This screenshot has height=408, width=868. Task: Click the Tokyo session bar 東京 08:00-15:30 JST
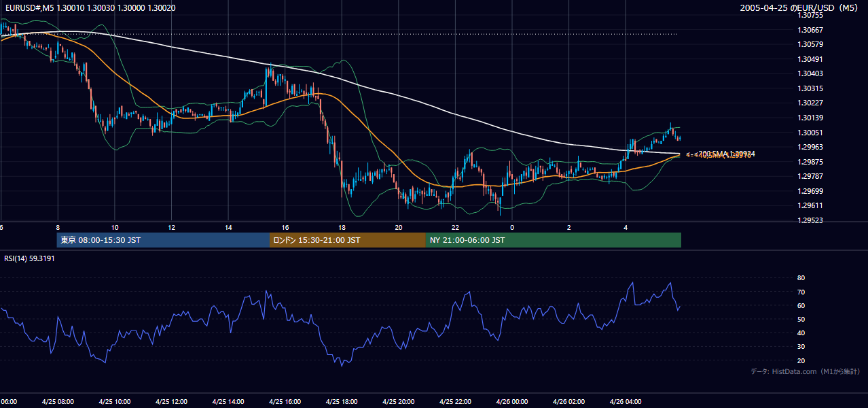coord(164,240)
